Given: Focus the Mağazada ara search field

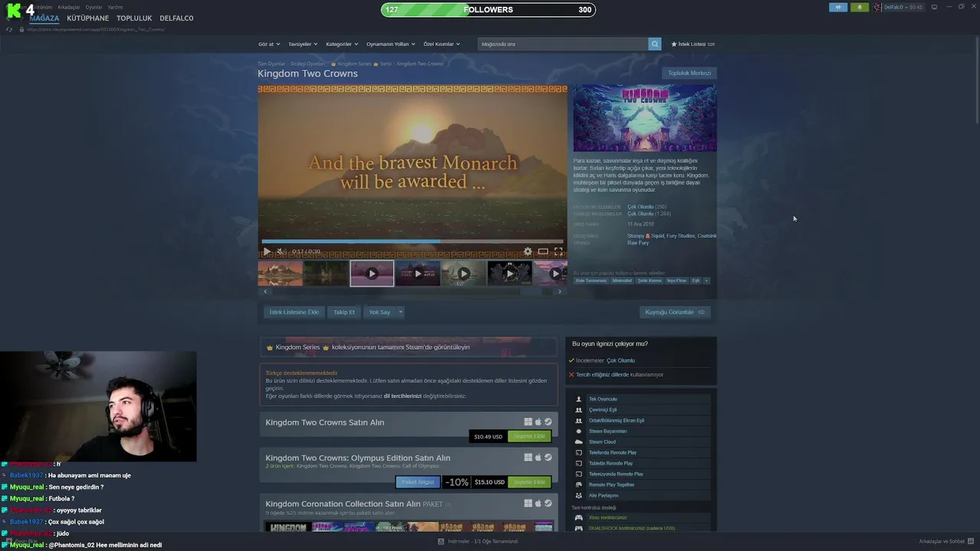Looking at the screenshot, I should click(563, 44).
